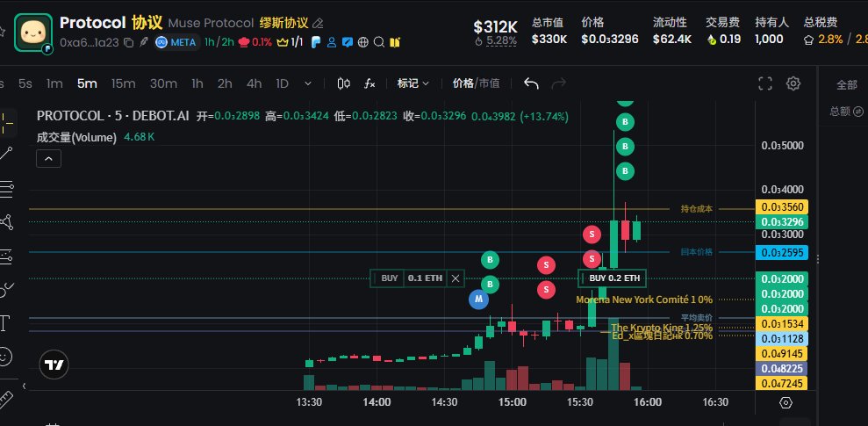
Task: Click the 0.0₃1128 blue price label
Action: pyautogui.click(x=782, y=338)
